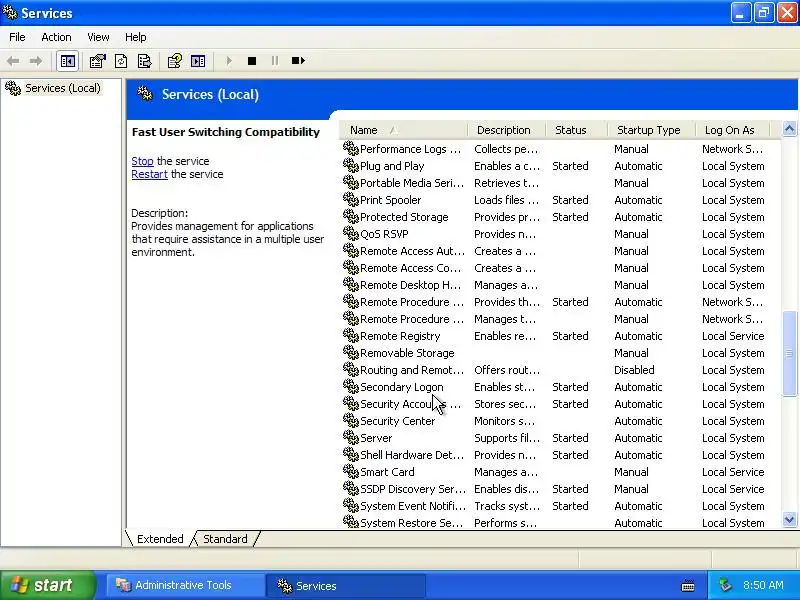The image size is (800, 600).
Task: Select the Shell Hardware Det... service icon
Action: tap(351, 455)
